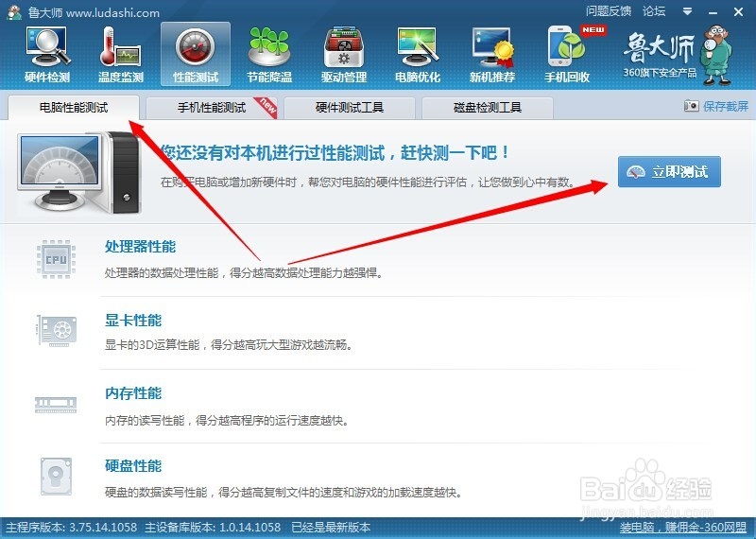Open 温度监测 temperature monitor icon
Viewport: 756px width, 539px height.
(x=121, y=55)
